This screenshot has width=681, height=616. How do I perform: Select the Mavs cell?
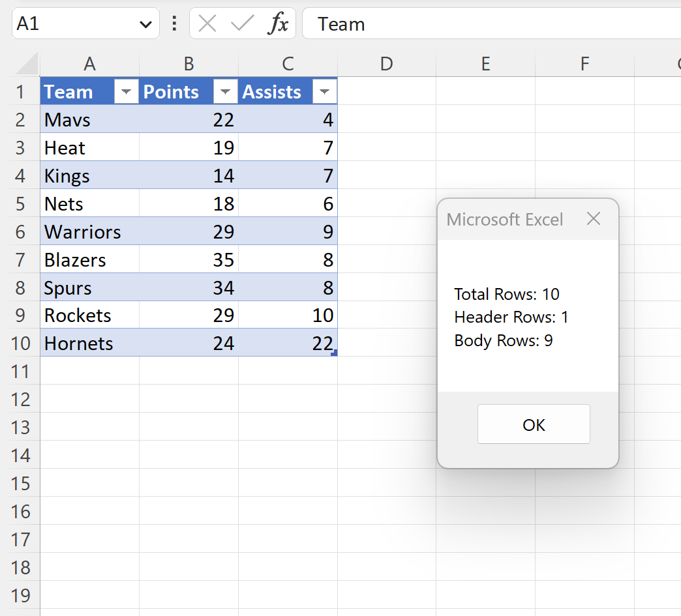coord(89,119)
